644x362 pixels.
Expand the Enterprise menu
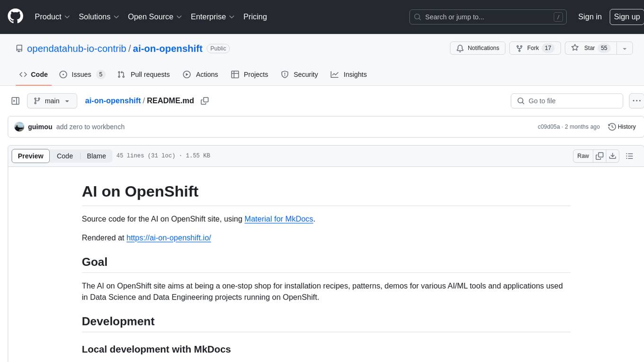pyautogui.click(x=213, y=17)
